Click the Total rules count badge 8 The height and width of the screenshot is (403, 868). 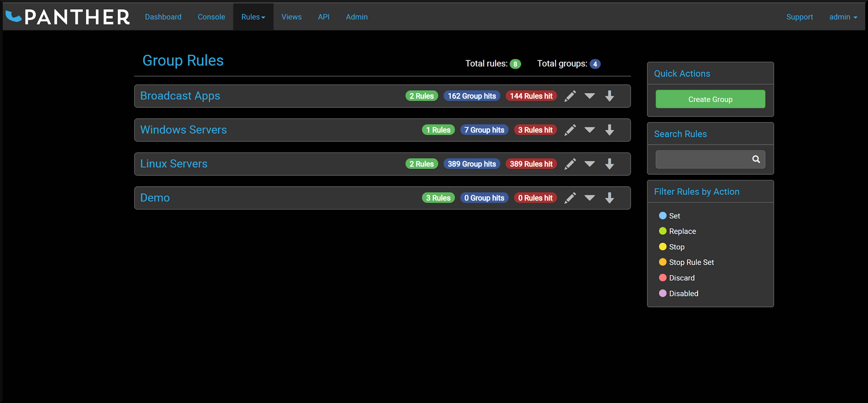[x=515, y=64]
